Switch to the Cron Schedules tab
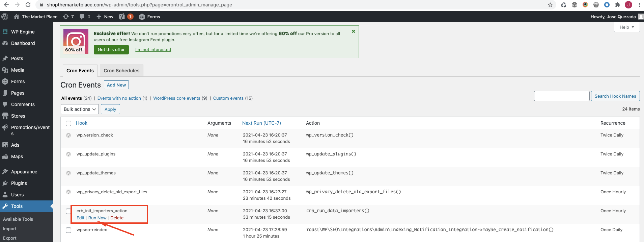This screenshot has height=242, width=644. [121, 71]
